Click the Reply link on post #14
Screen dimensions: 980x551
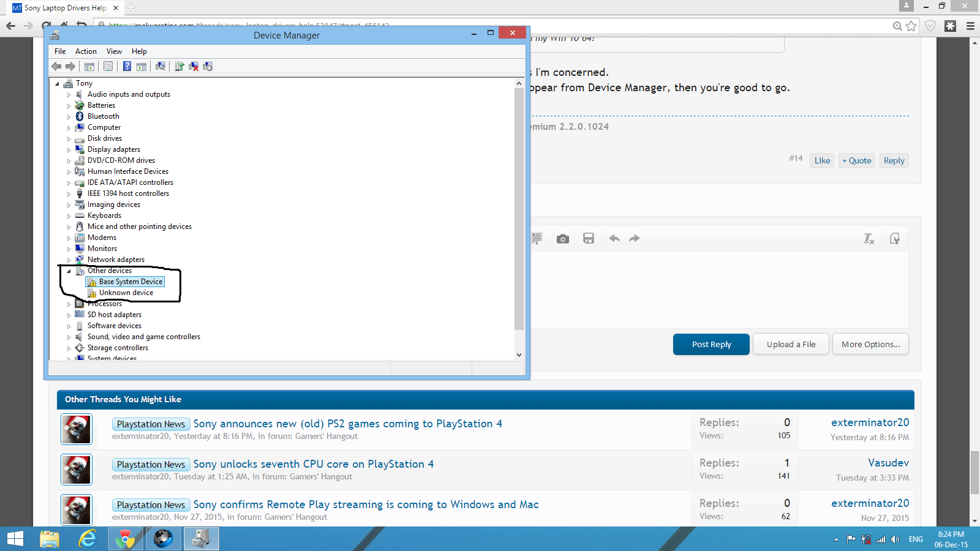pyautogui.click(x=894, y=160)
